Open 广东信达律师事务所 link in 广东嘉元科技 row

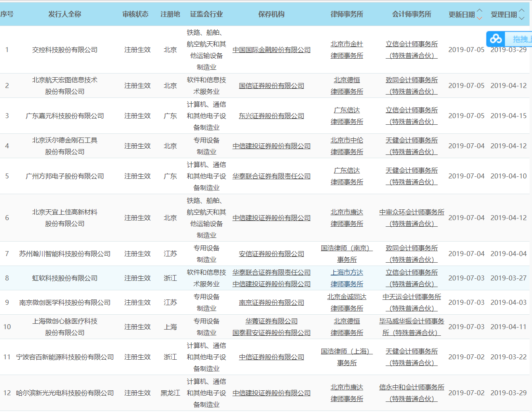tap(347, 116)
